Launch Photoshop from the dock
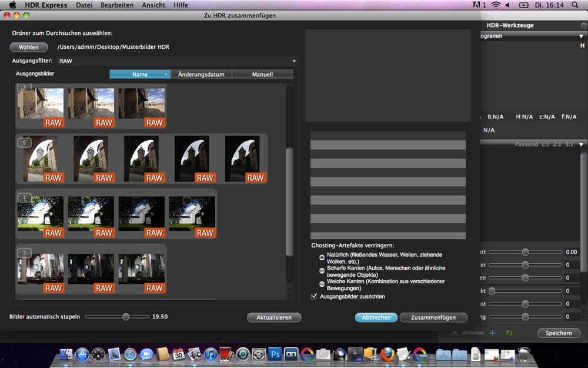Viewport: 588px width, 368px height. point(275,354)
